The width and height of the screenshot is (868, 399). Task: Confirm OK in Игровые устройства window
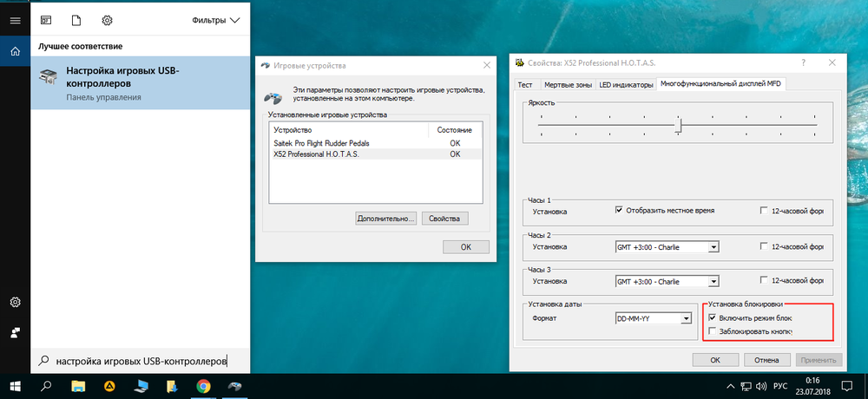tap(465, 247)
